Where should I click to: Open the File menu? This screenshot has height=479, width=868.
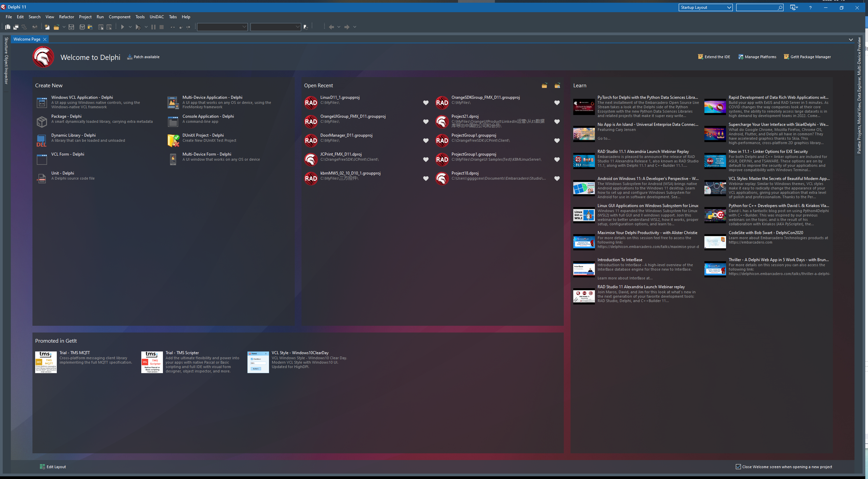[x=9, y=17]
